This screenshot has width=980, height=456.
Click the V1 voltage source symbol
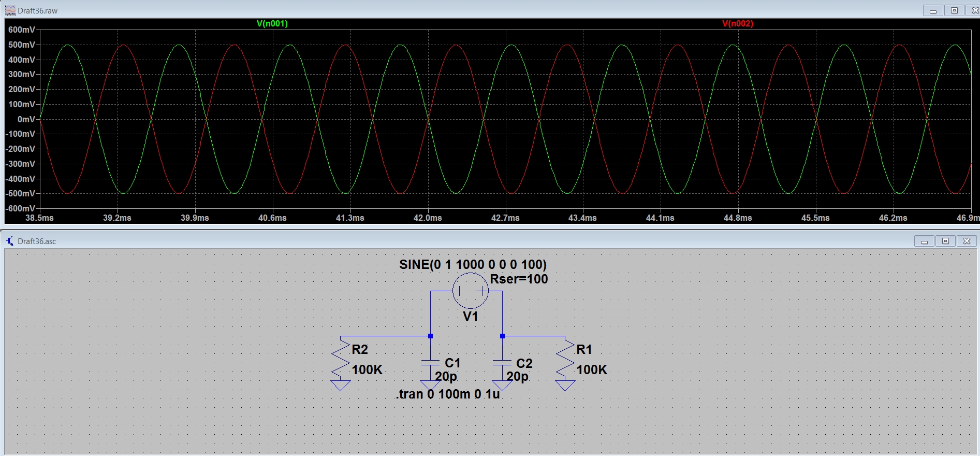point(470,291)
